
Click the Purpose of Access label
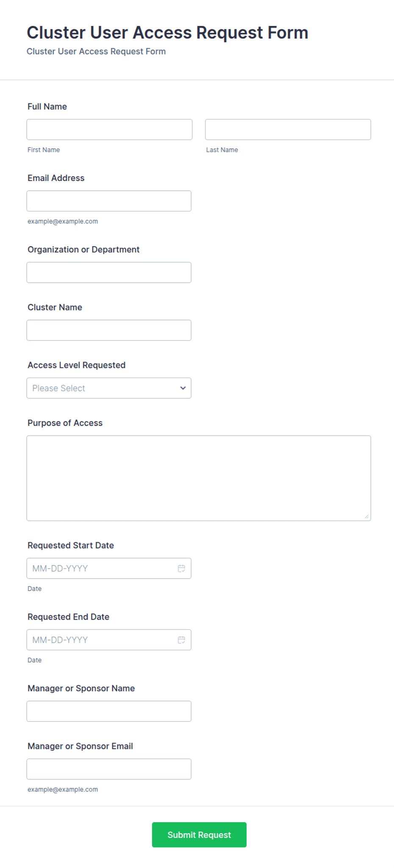click(x=65, y=423)
